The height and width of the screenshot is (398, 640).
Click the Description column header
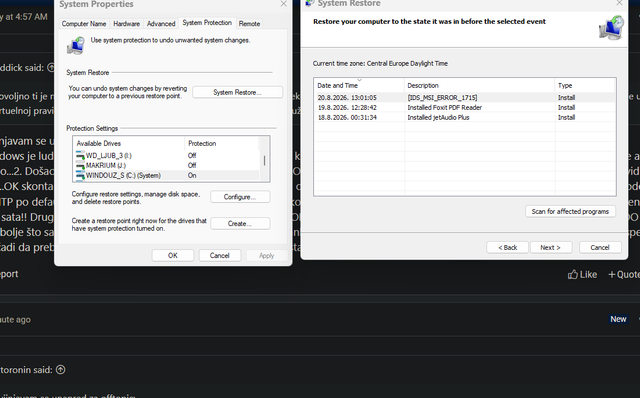tap(480, 85)
